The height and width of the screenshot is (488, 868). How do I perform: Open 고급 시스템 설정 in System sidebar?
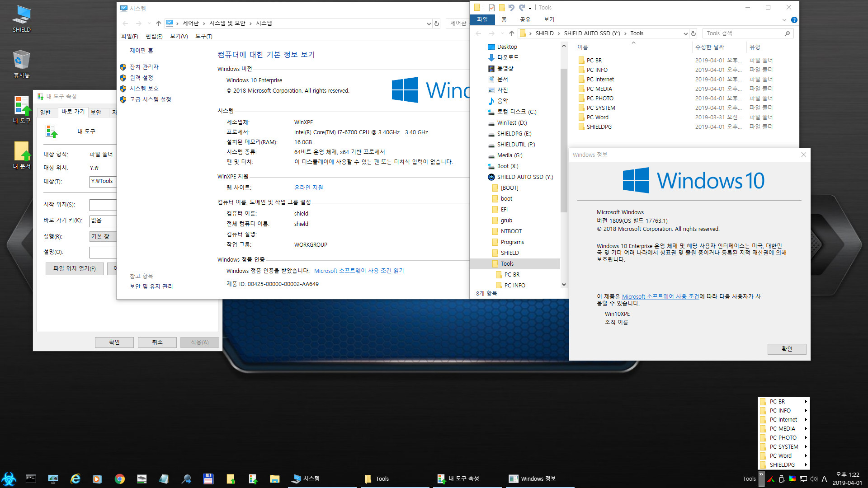[150, 99]
